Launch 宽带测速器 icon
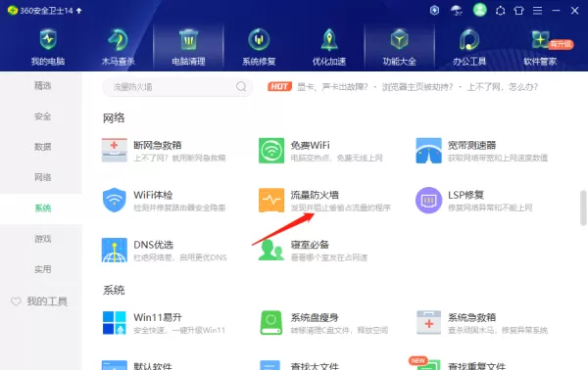This screenshot has width=588, height=370. point(428,150)
